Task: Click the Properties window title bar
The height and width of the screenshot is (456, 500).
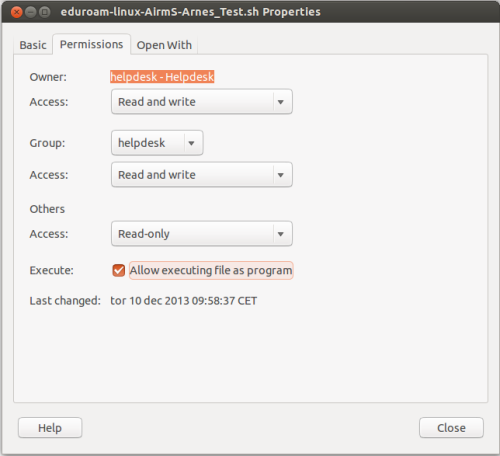Action: coord(250,12)
